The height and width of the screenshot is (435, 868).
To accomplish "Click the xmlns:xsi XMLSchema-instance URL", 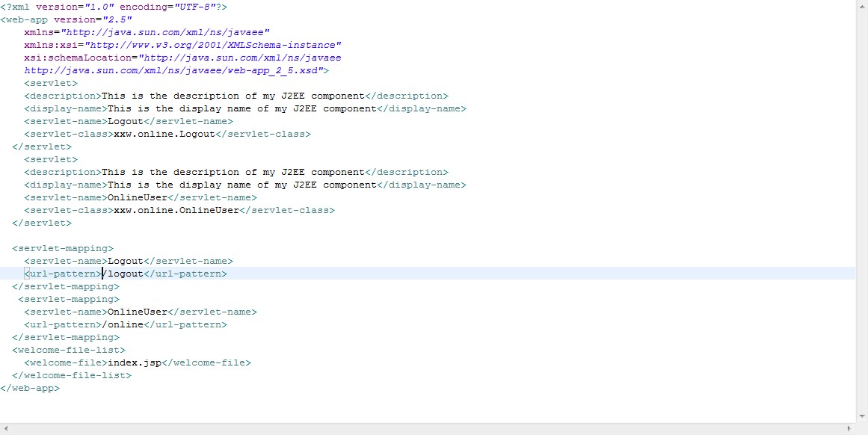I will (212, 46).
